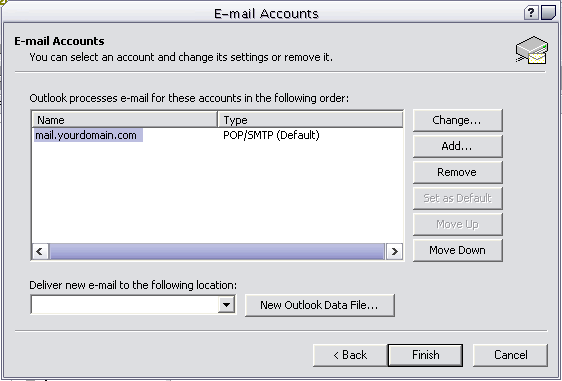Screen dimensions: 562x381
Task: Click the Change... button
Action: pos(458,120)
